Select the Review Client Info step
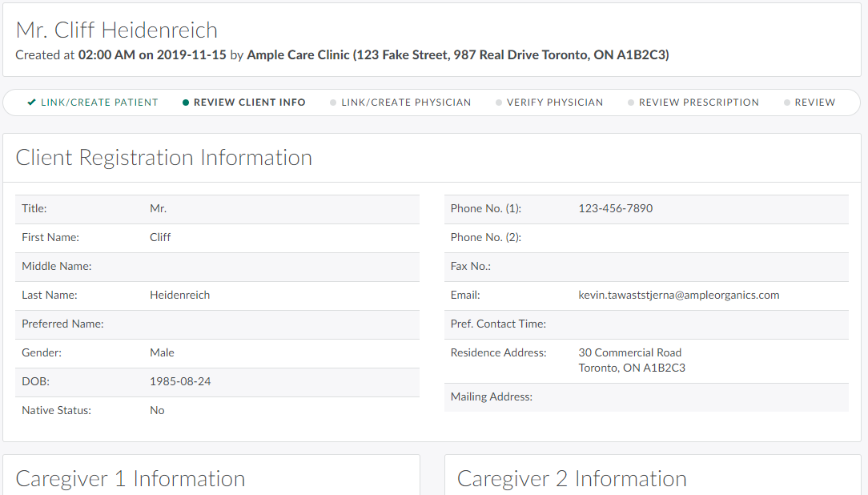This screenshot has width=868, height=495. click(249, 103)
